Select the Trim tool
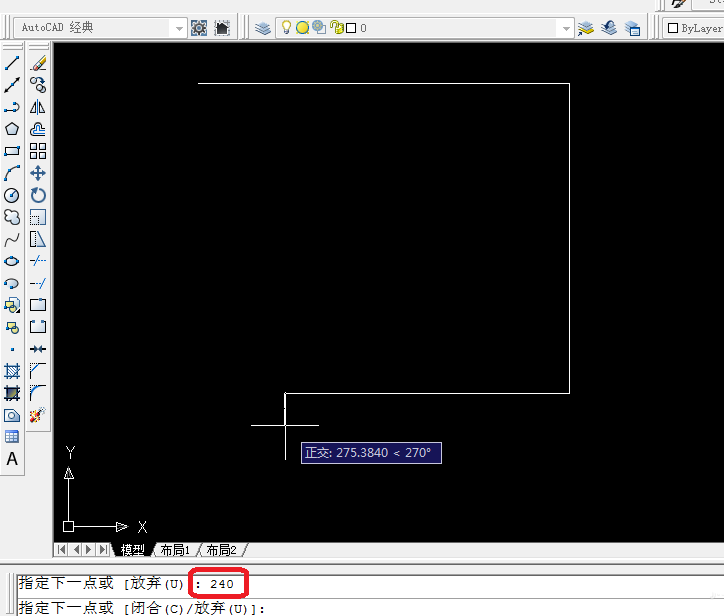 tap(38, 261)
